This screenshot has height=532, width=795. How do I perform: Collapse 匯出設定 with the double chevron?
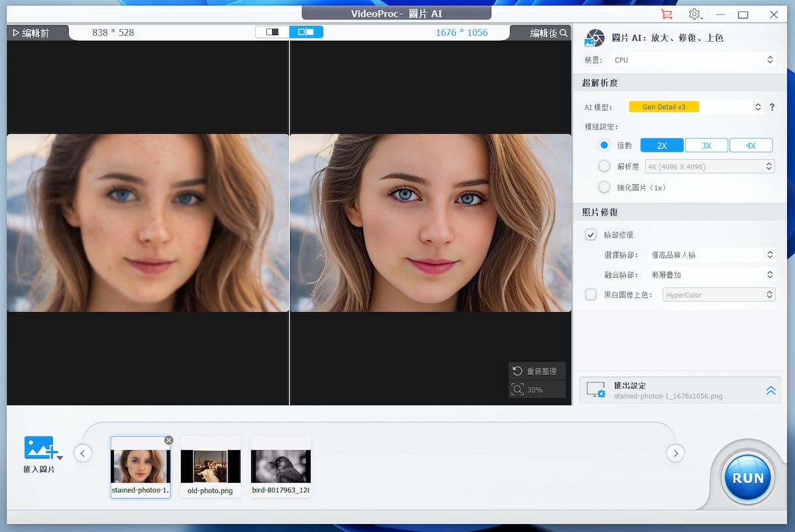click(770, 390)
